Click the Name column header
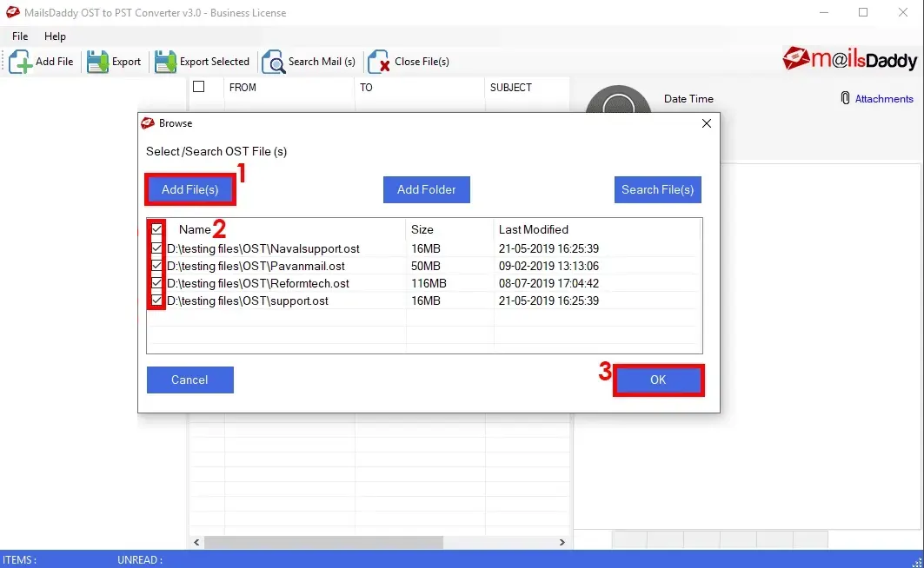The width and height of the screenshot is (924, 568). [x=195, y=229]
